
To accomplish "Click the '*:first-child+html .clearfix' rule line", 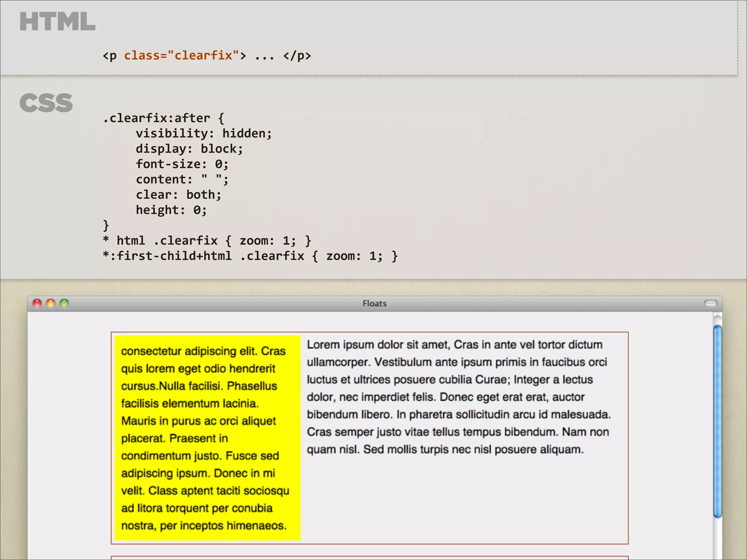I will 250,256.
